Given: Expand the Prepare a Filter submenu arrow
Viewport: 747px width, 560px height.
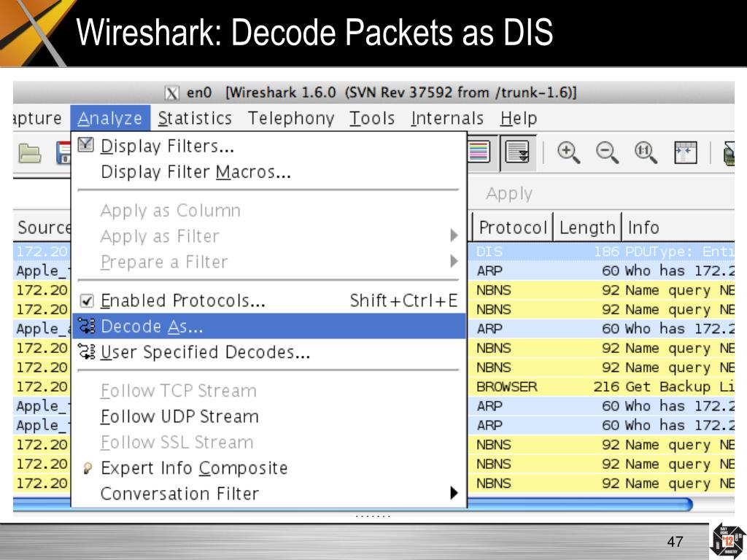Looking at the screenshot, I should (x=454, y=261).
